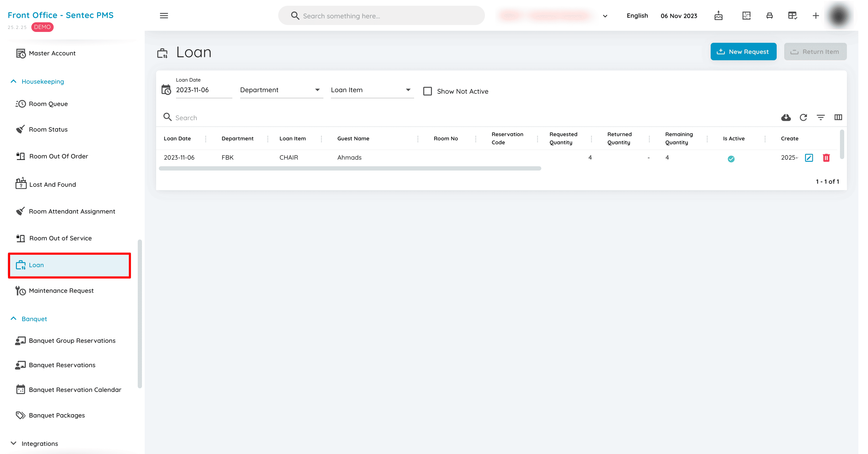Open the table check icon in the header
This screenshot has width=868, height=454.
tap(793, 15)
